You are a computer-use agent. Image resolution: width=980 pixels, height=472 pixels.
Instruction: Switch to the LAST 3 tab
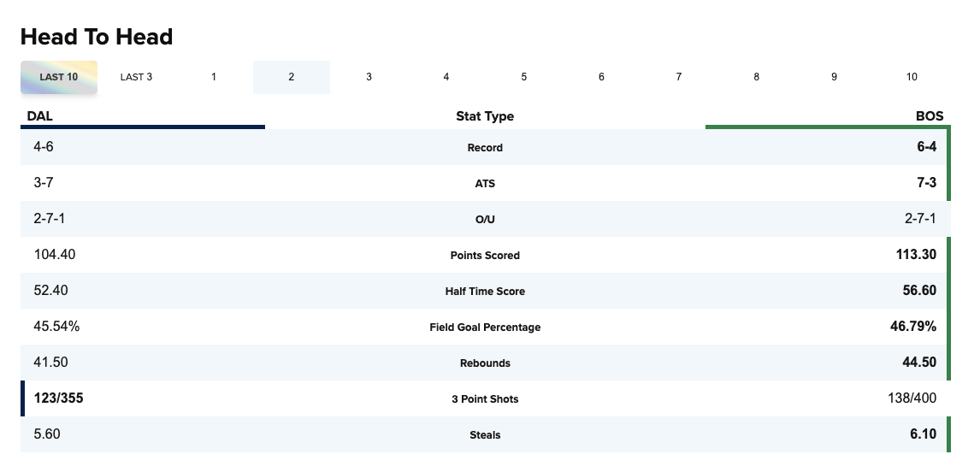136,77
